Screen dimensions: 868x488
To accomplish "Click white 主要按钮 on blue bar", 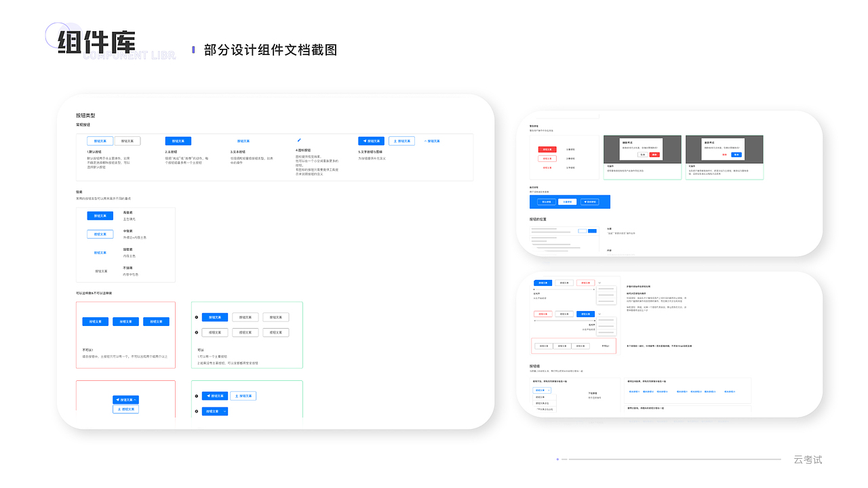I will click(x=568, y=202).
